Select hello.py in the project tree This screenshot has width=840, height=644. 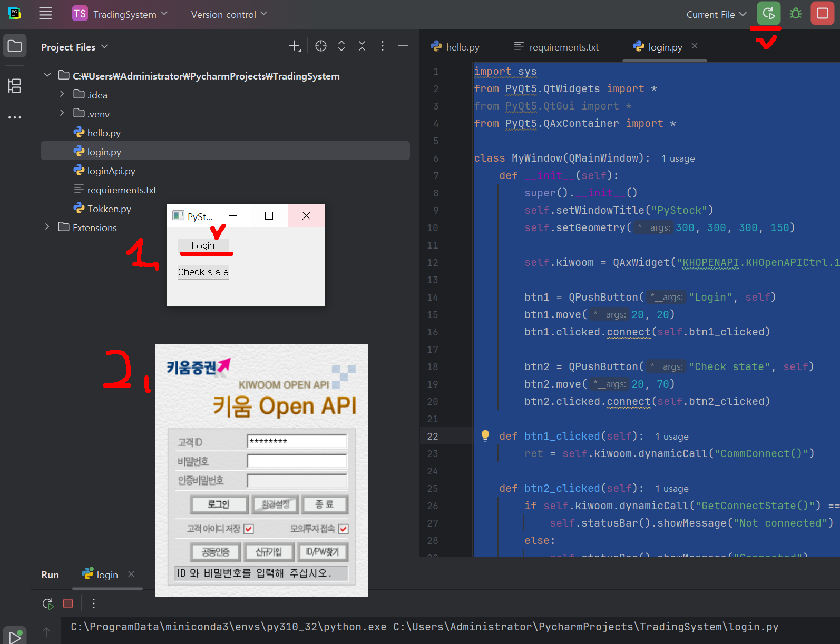pyautogui.click(x=225, y=133)
